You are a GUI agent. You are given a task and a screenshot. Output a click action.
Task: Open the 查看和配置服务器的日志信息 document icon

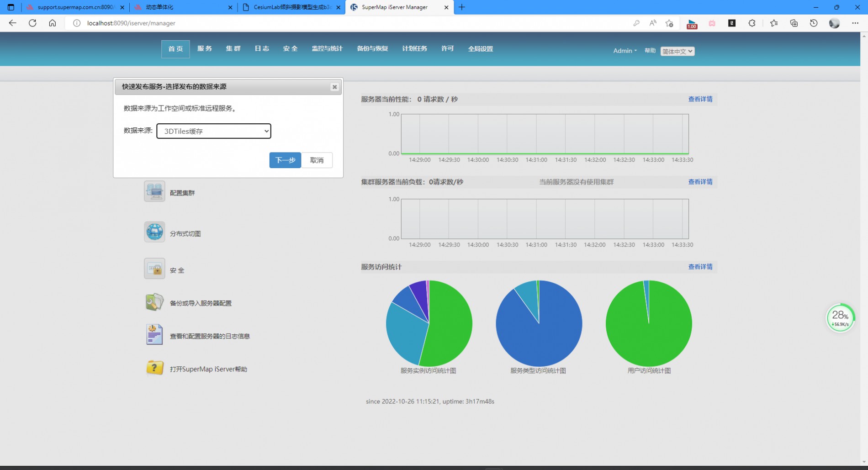tap(154, 334)
